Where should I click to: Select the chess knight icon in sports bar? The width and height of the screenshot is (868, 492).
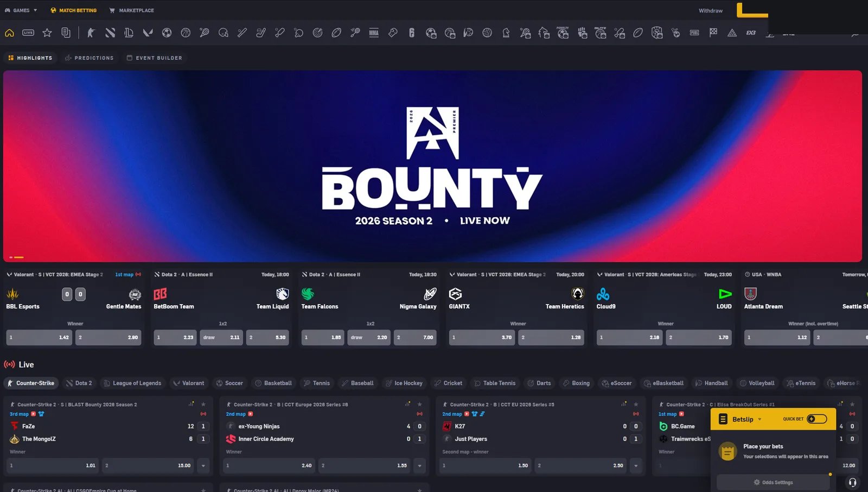(506, 33)
